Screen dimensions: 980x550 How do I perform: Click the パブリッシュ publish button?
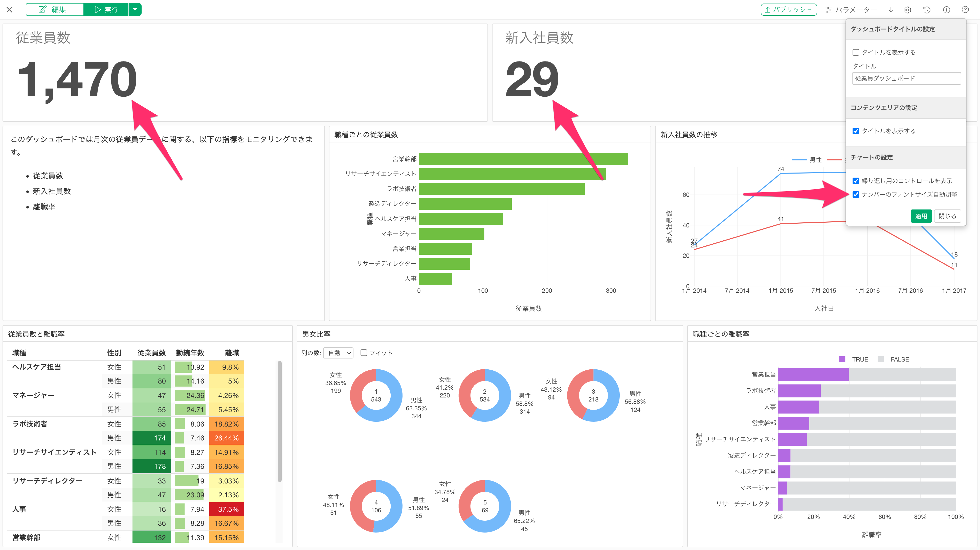(789, 10)
